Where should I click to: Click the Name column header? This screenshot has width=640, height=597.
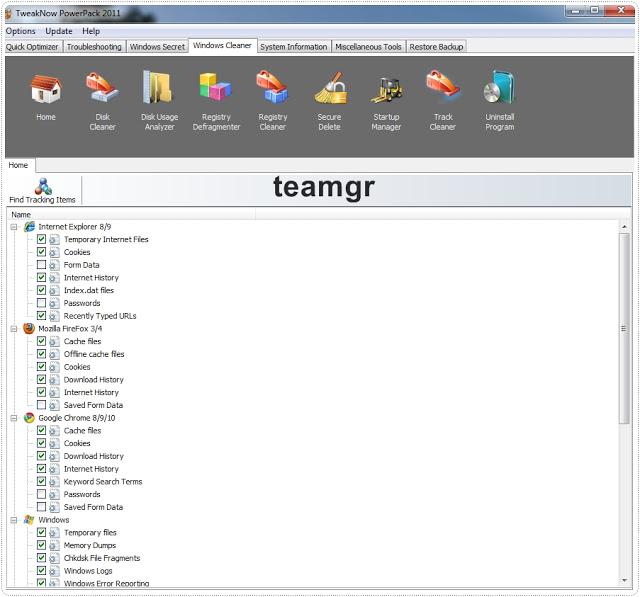131,215
